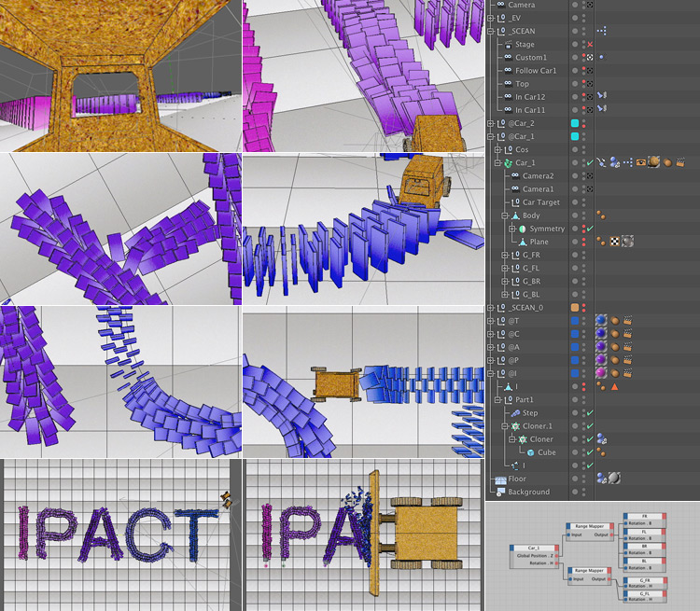Click the cyan layer swatch on @Car_2
The image size is (700, 611).
point(575,123)
